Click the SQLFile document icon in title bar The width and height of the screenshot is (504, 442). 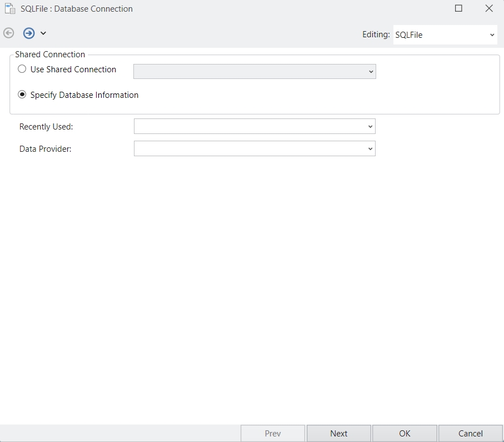[x=10, y=9]
